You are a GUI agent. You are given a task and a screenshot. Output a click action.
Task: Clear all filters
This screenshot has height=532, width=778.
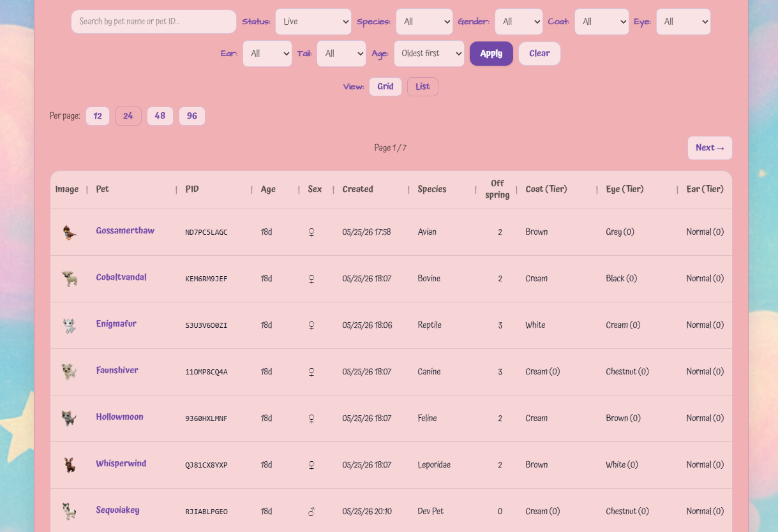[x=539, y=54]
